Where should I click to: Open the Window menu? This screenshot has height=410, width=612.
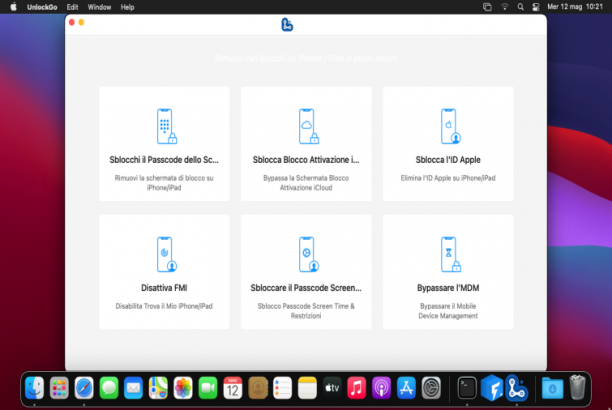tap(99, 7)
